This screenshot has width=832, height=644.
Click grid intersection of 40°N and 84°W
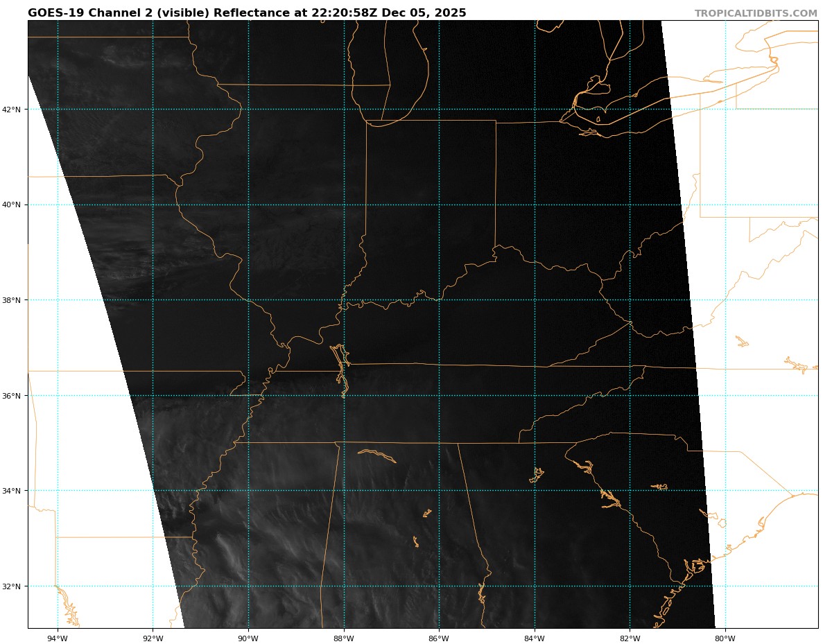tap(535, 204)
